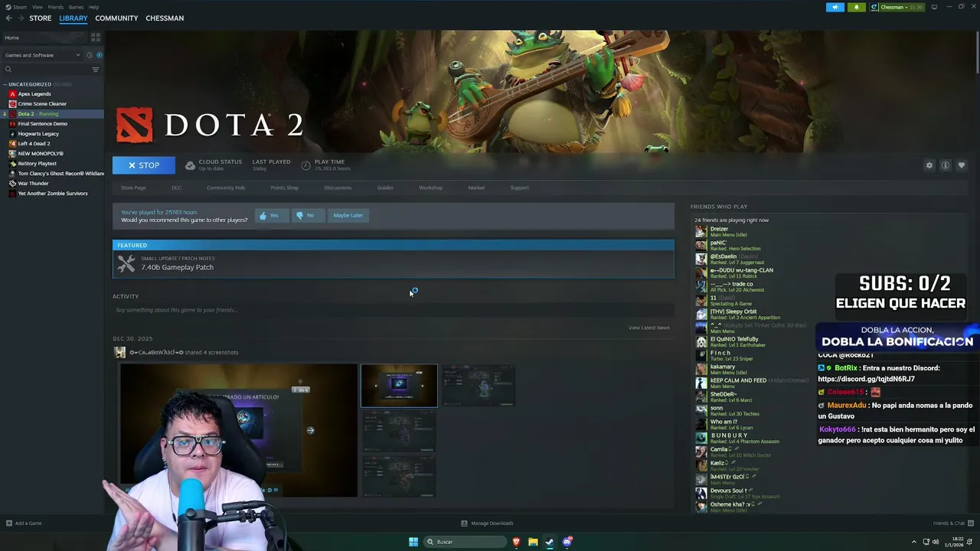Click the library Home button
The width and height of the screenshot is (980, 551).
click(44, 37)
